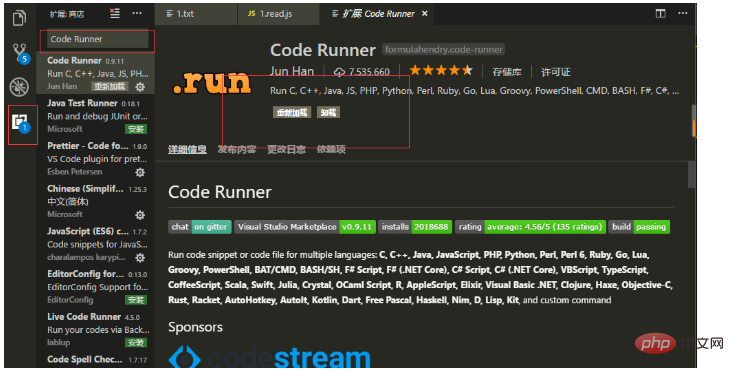The width and height of the screenshot is (734, 376).
Task: Install EditorConfig extension
Action: pos(136,300)
